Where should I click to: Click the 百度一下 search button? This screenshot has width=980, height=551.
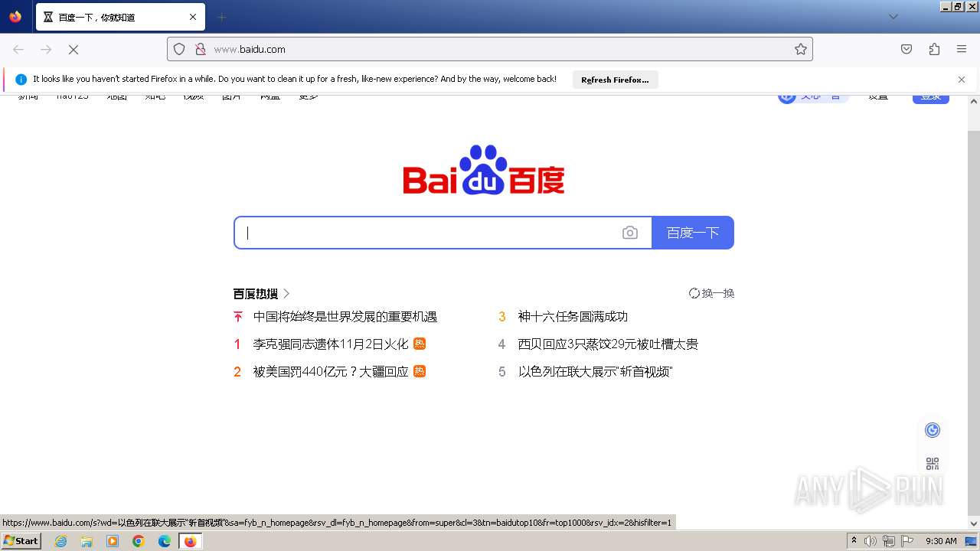click(x=693, y=233)
